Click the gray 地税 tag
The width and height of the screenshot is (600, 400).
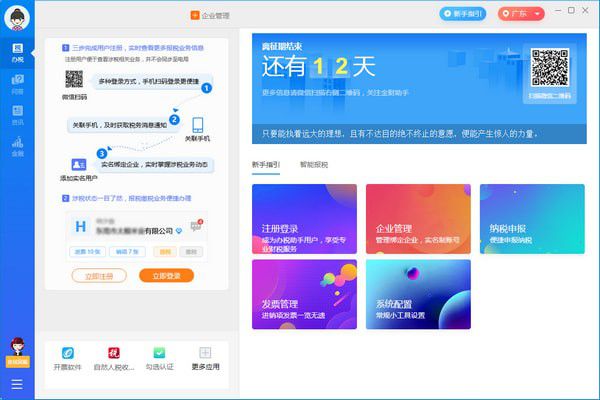tap(191, 251)
